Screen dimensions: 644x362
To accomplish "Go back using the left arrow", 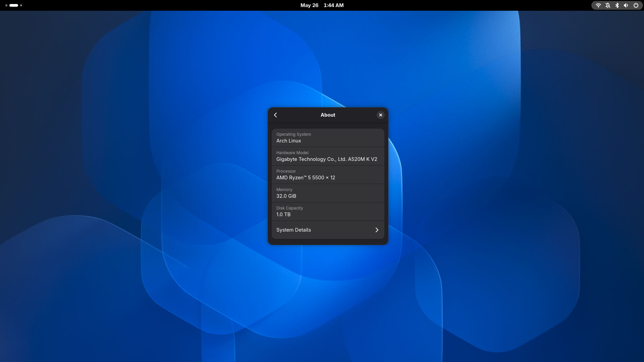I will tap(275, 115).
